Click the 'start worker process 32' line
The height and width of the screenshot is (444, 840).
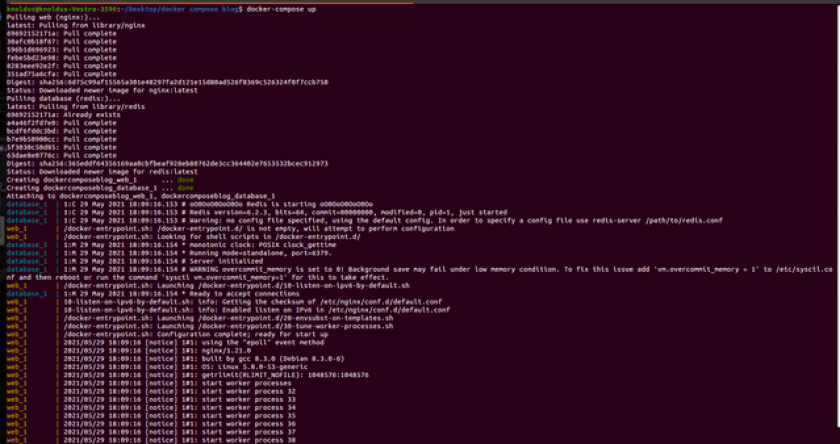click(x=151, y=392)
